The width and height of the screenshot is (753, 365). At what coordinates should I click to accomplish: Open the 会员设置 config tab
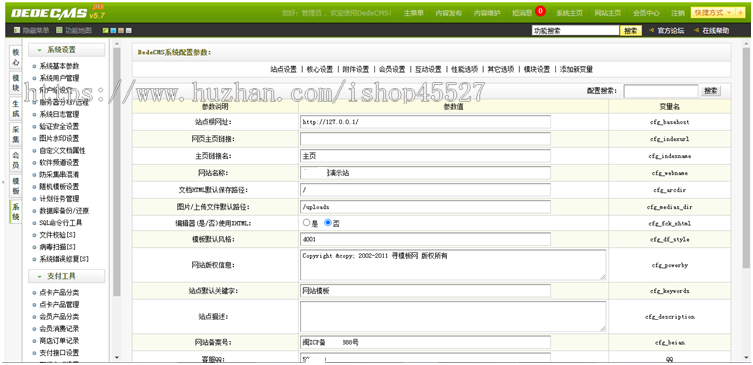[x=392, y=70]
